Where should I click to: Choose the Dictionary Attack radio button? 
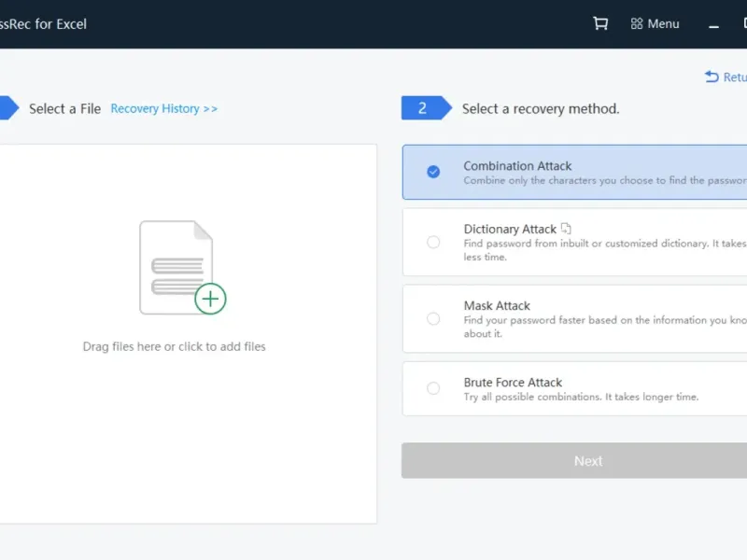433,243
